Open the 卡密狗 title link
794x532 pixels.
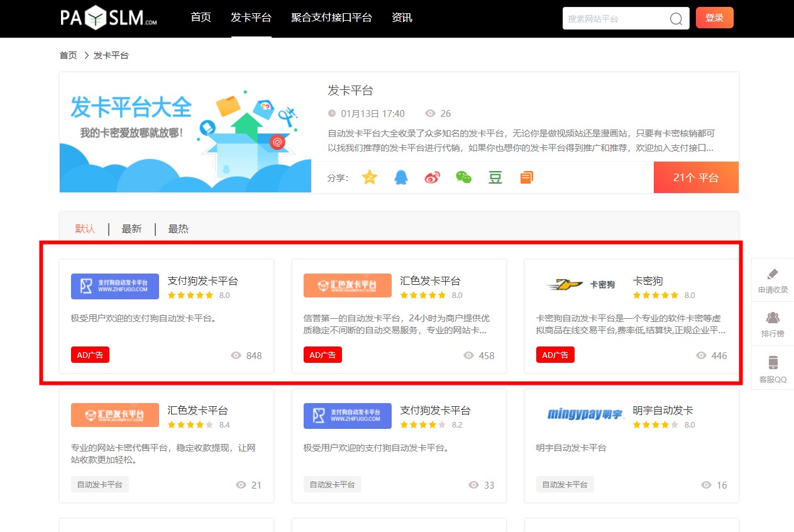pos(648,281)
